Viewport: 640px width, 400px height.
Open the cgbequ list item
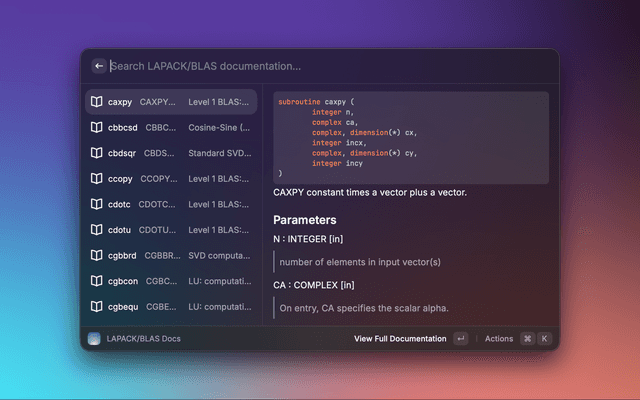click(170, 306)
